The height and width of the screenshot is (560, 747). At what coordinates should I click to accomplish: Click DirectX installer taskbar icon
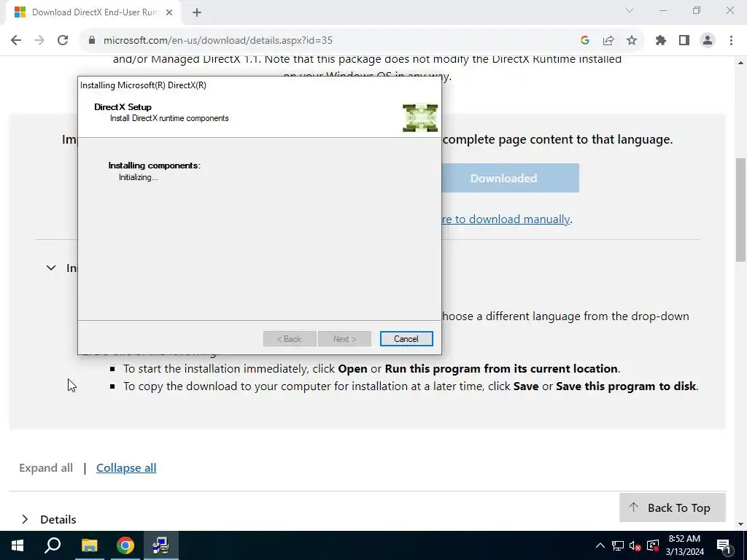click(x=161, y=545)
